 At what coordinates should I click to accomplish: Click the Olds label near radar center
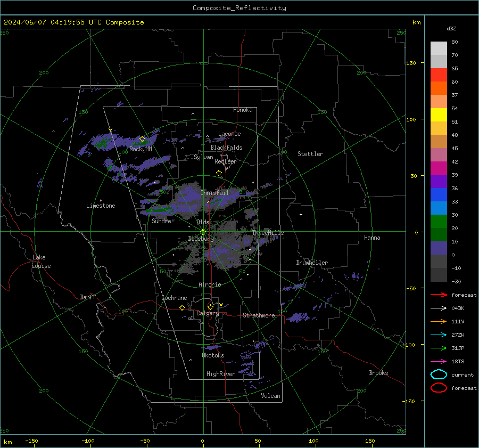(203, 222)
